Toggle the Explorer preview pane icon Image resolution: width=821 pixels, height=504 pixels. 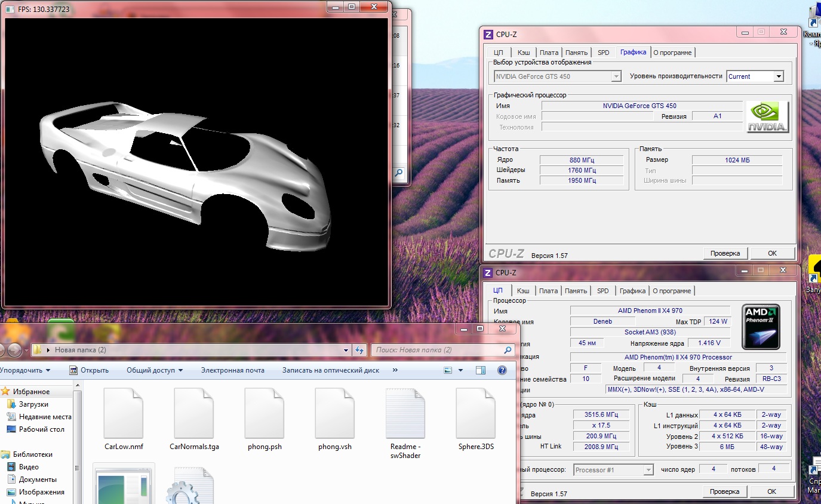coord(481,370)
